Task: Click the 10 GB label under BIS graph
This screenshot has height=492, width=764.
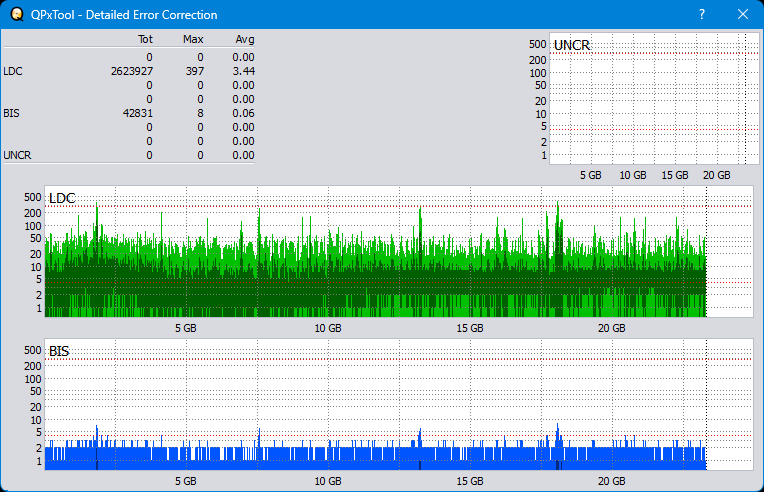Action: (x=328, y=481)
